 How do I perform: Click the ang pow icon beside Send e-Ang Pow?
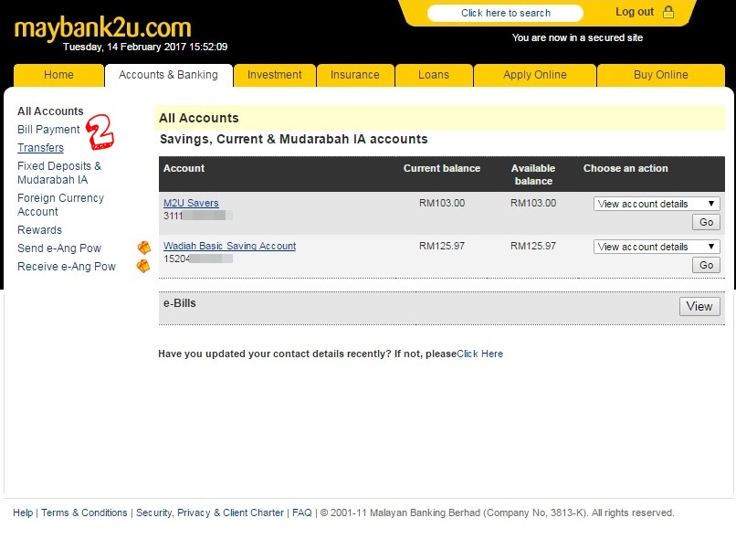coord(143,248)
